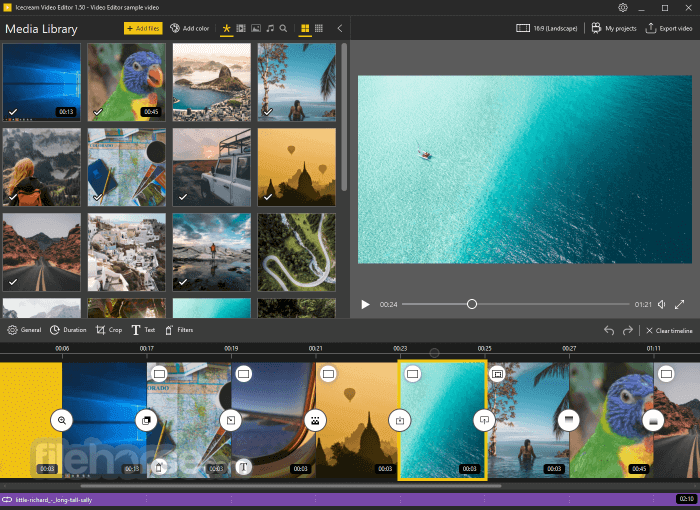Click Export video
This screenshot has width=700, height=510.
tap(669, 28)
